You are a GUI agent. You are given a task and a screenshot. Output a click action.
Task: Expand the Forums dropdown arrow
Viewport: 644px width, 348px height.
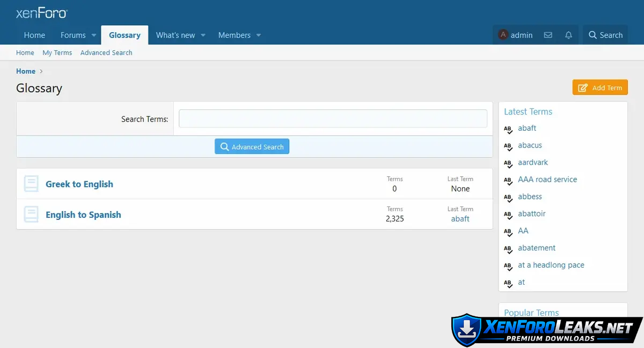[x=94, y=35]
